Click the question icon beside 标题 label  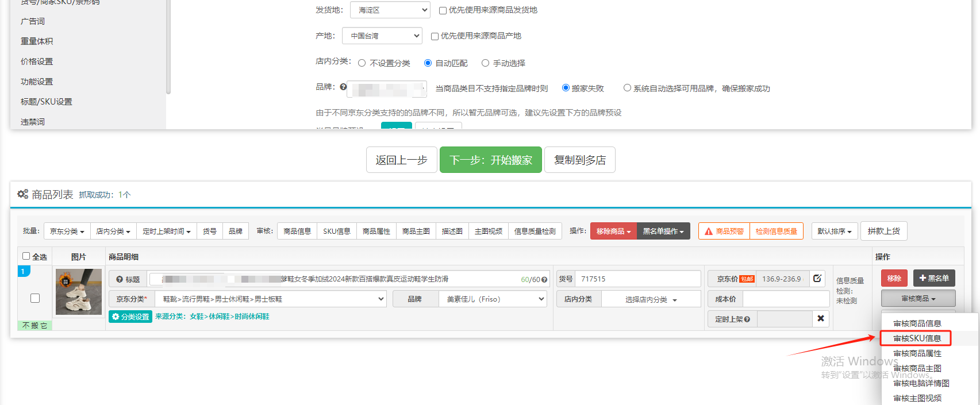click(x=120, y=279)
